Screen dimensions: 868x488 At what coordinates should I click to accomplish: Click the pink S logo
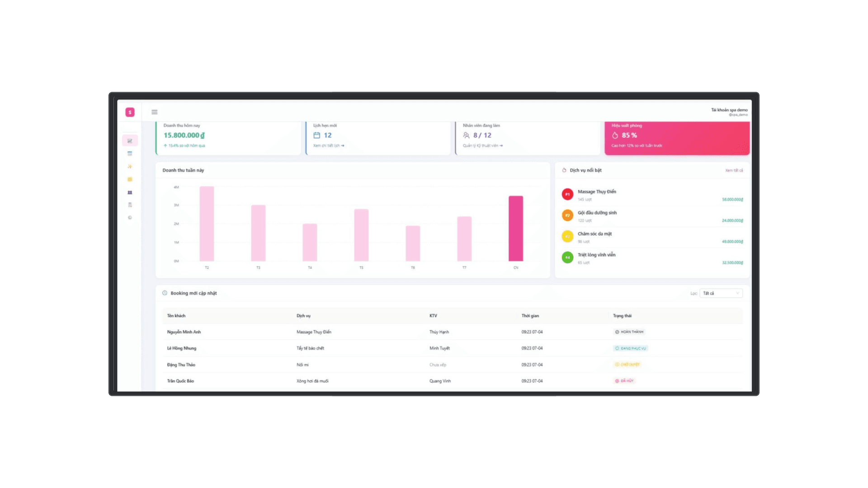tap(130, 112)
